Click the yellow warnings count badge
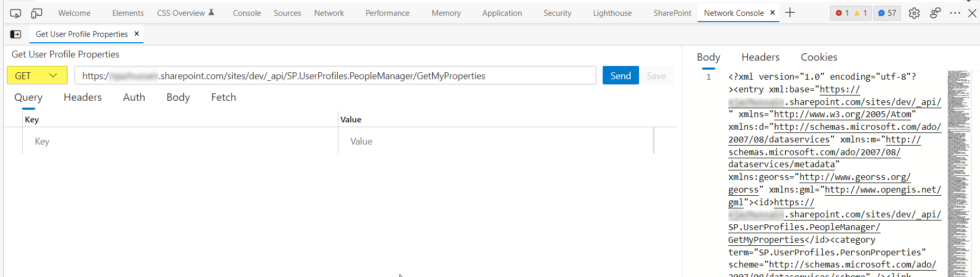This screenshot has width=980, height=277. click(x=861, y=13)
